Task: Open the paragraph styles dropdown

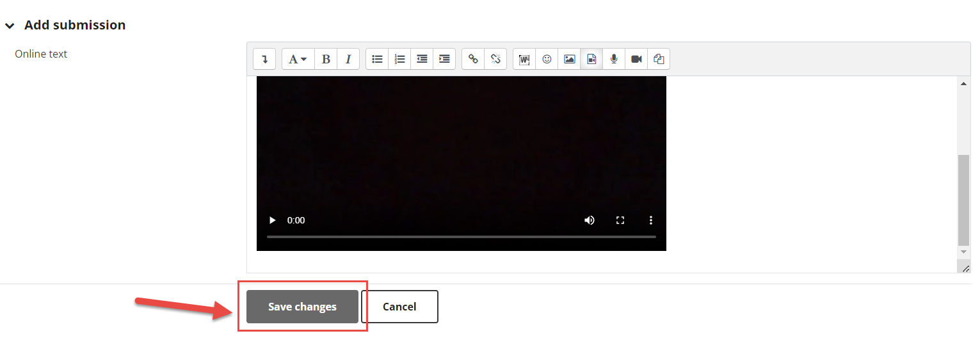Action: tap(298, 59)
